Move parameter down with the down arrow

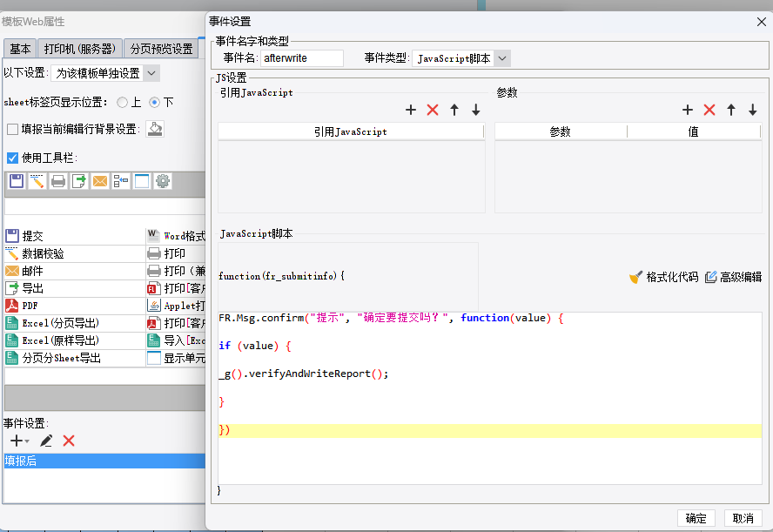(753, 110)
